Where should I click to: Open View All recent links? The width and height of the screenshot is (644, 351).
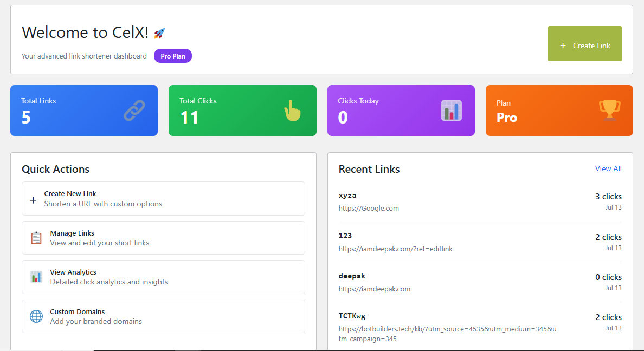[x=608, y=168]
